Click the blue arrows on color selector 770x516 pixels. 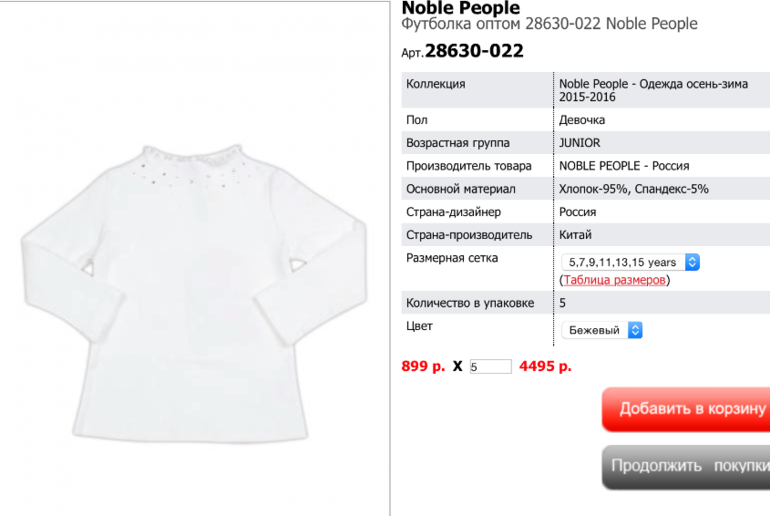click(x=635, y=330)
